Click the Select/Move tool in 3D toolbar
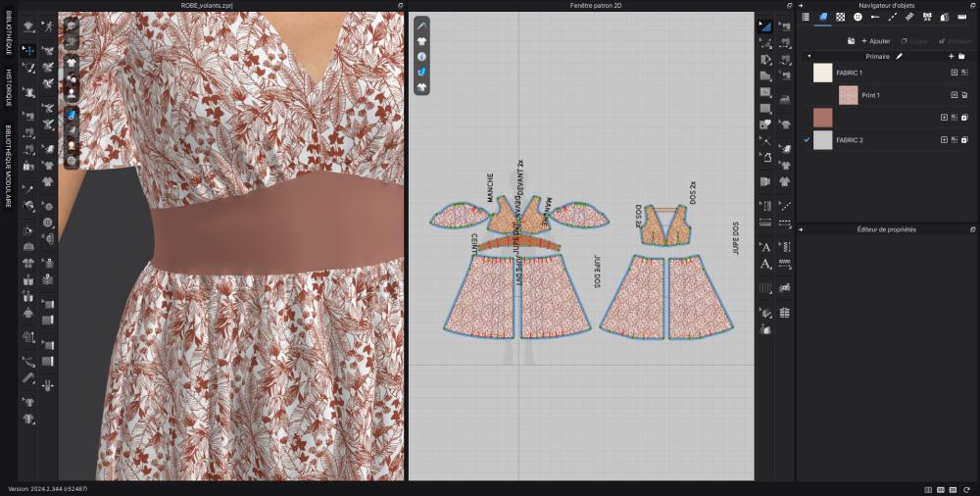Screen dimensions: 980x496 pyautogui.click(x=28, y=50)
